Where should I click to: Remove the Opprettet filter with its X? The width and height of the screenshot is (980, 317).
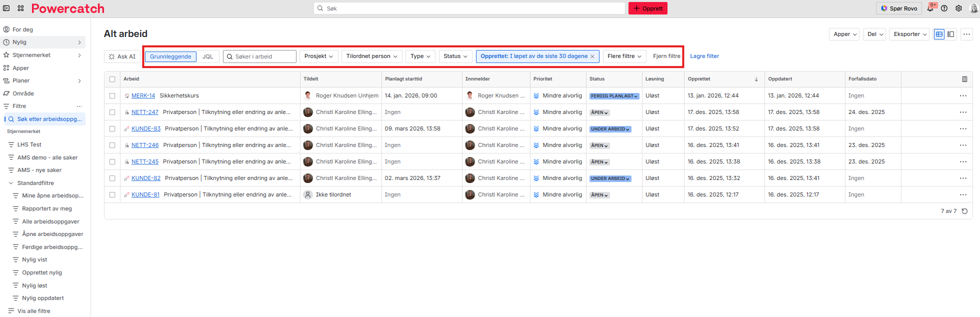tap(592, 56)
